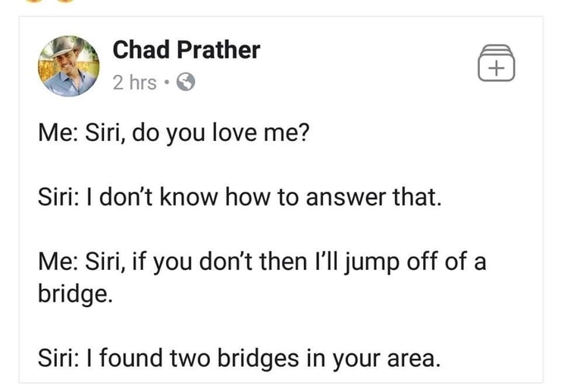Screen dimensions: 561x392
Task: Open the Chad Prather profile name link
Action: click(186, 49)
